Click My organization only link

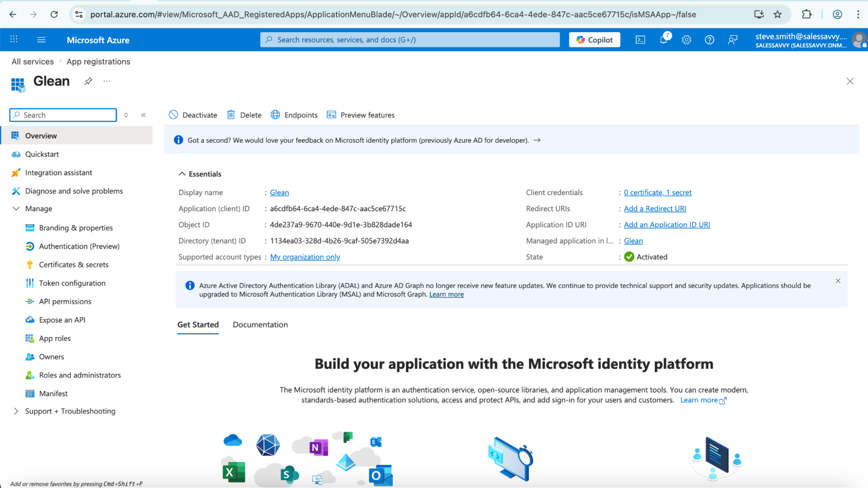coord(305,257)
